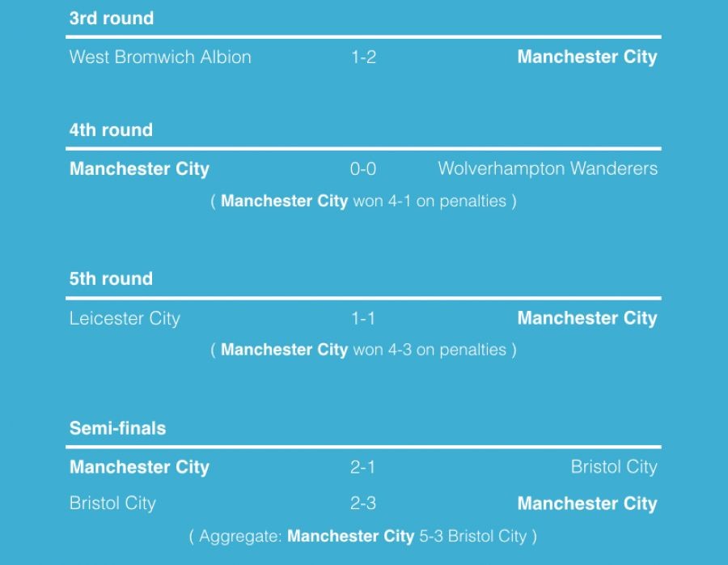
Task: Open Manchester City in 3rd round row
Action: click(x=587, y=57)
